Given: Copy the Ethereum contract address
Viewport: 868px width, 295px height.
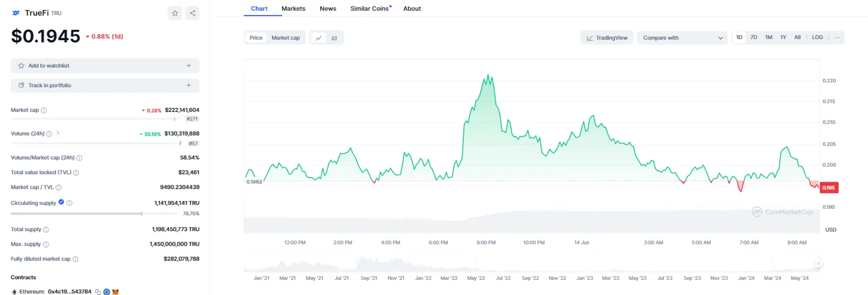Looking at the screenshot, I should (x=98, y=292).
